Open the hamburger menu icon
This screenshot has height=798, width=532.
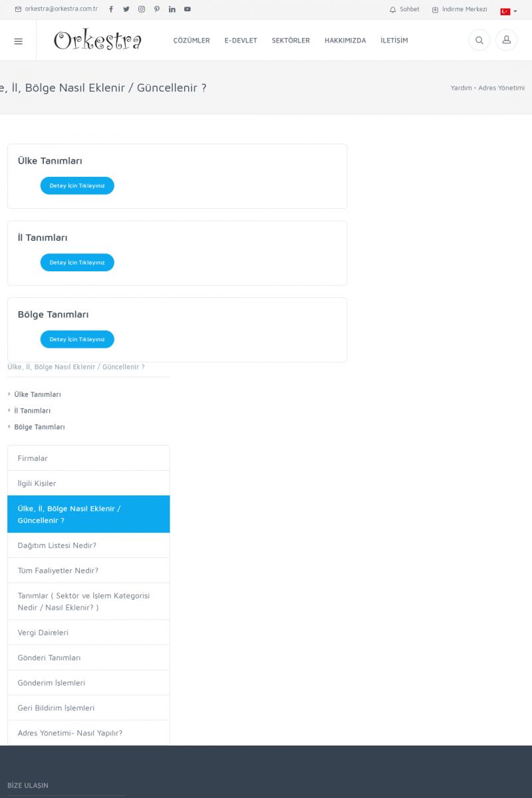[x=18, y=41]
